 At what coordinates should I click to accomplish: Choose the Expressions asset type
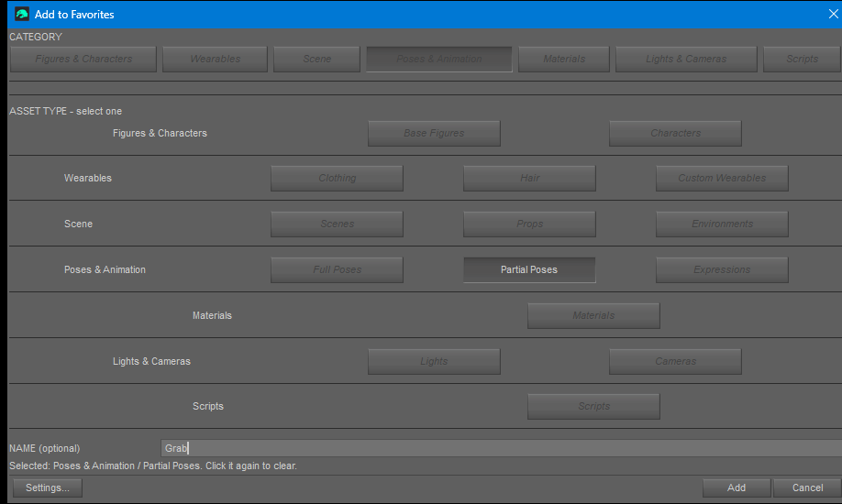pos(722,270)
